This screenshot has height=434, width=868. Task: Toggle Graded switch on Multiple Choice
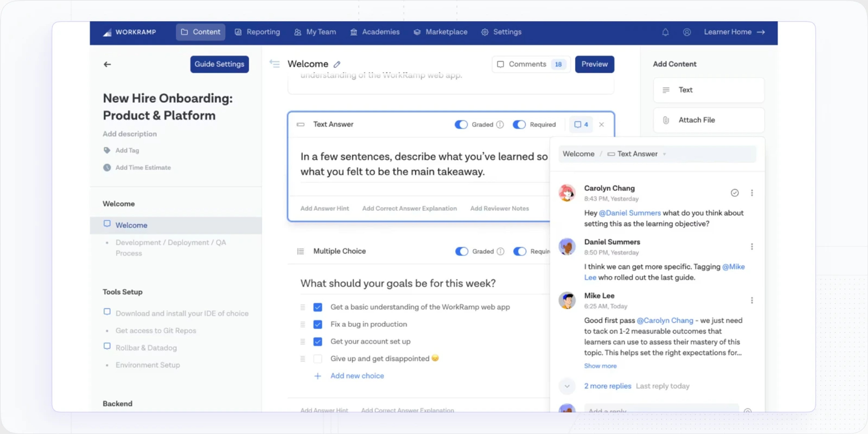pos(462,251)
